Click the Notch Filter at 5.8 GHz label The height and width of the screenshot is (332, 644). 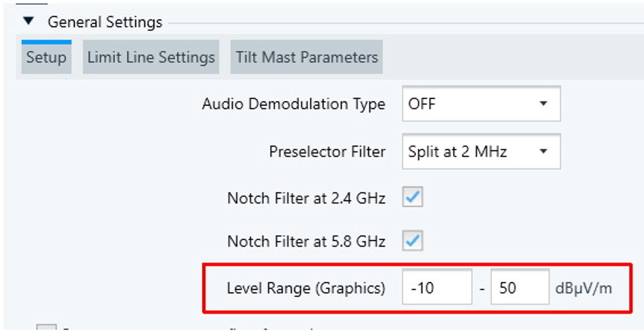(306, 241)
